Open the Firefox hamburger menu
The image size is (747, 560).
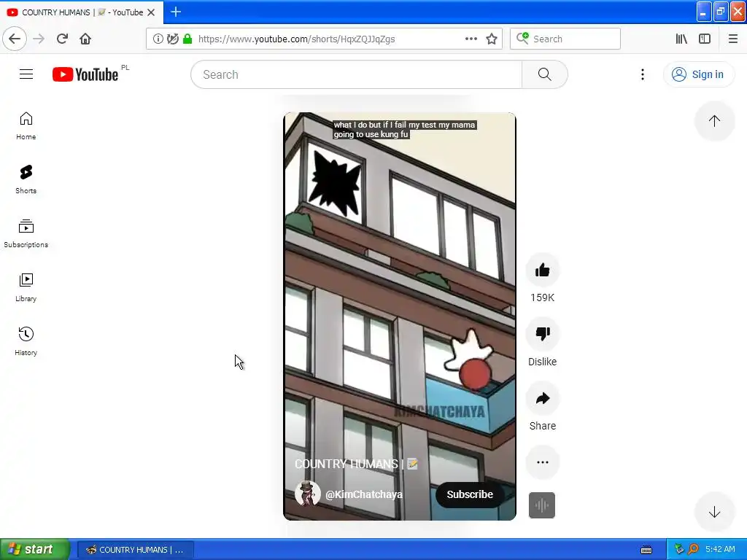point(733,39)
